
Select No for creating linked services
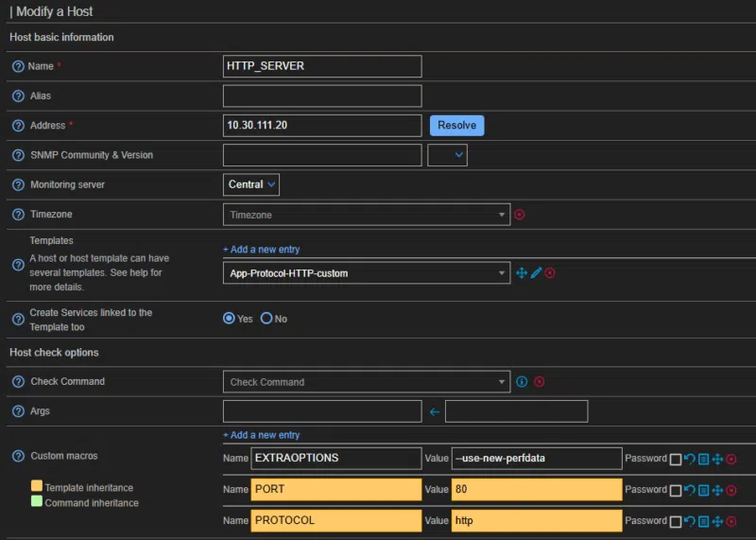point(266,319)
